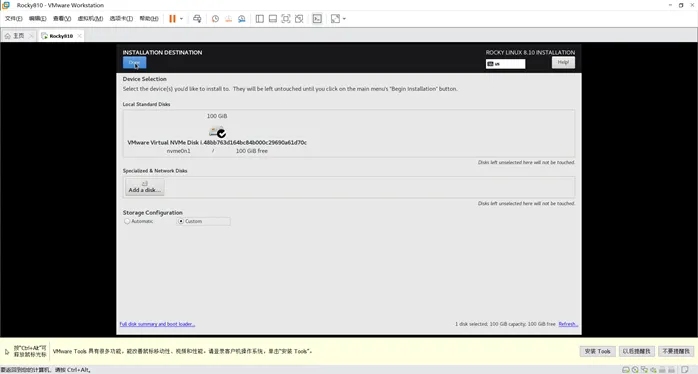Screen dimensions: 698x374
Task: Click the '100 GiB' size label above disk
Action: (217, 116)
